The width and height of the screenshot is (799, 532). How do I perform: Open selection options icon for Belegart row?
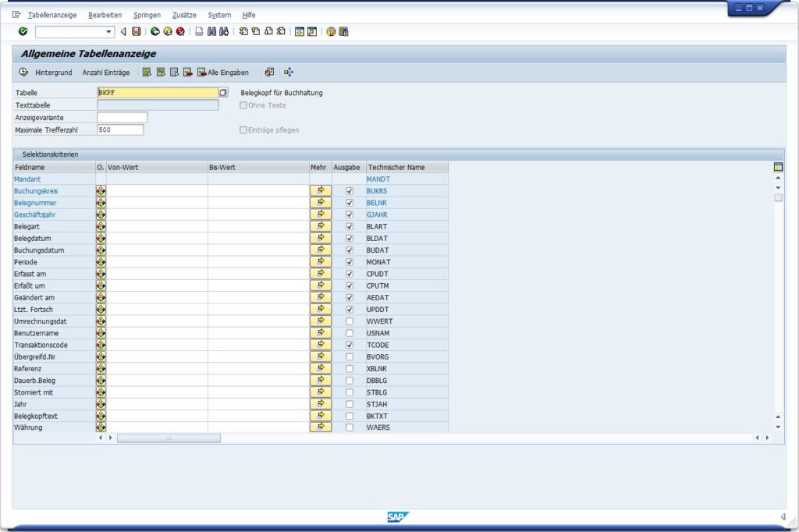101,226
